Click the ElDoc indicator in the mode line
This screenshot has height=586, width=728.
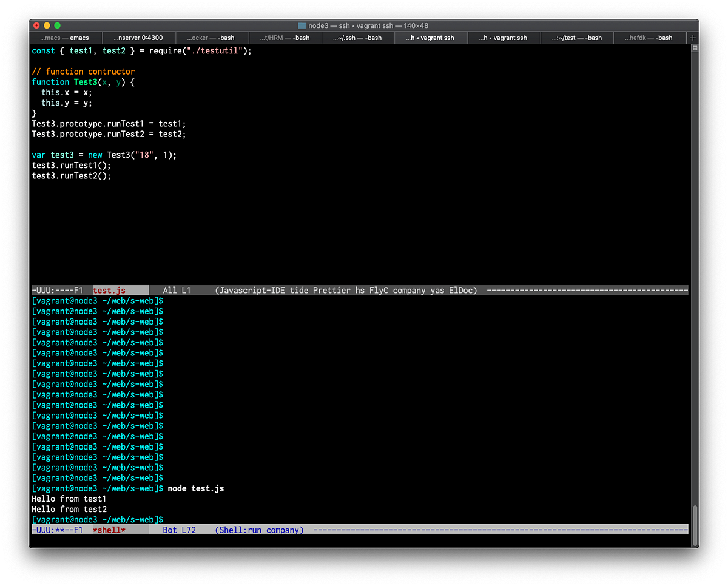462,290
